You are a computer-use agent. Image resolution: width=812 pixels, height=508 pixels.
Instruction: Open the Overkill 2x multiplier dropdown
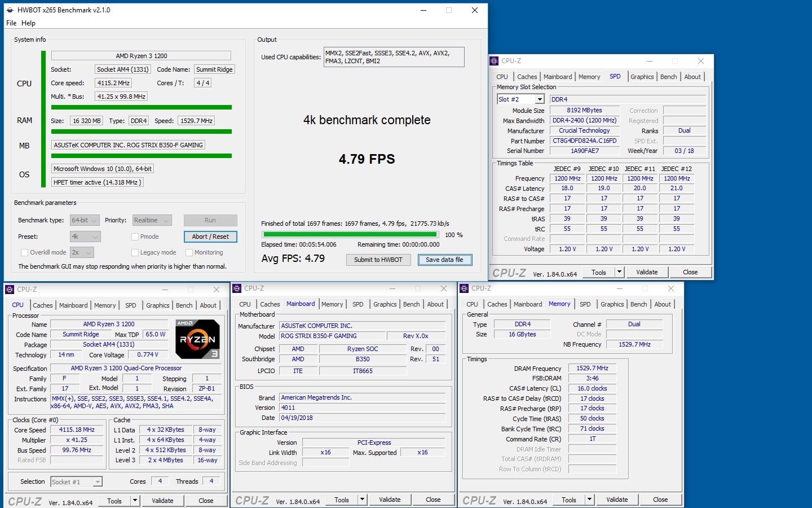point(82,252)
